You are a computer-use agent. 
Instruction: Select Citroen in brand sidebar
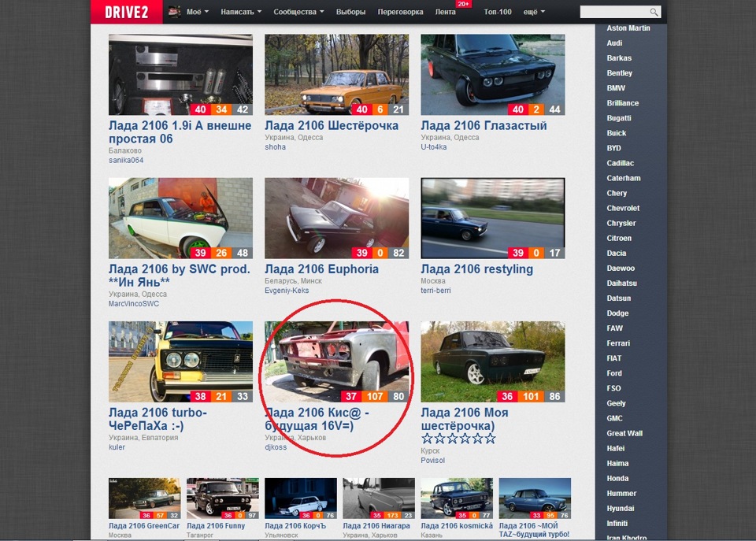(x=619, y=238)
